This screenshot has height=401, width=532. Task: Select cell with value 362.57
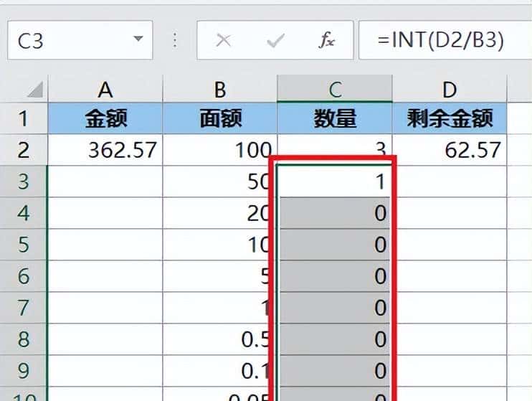coord(105,150)
